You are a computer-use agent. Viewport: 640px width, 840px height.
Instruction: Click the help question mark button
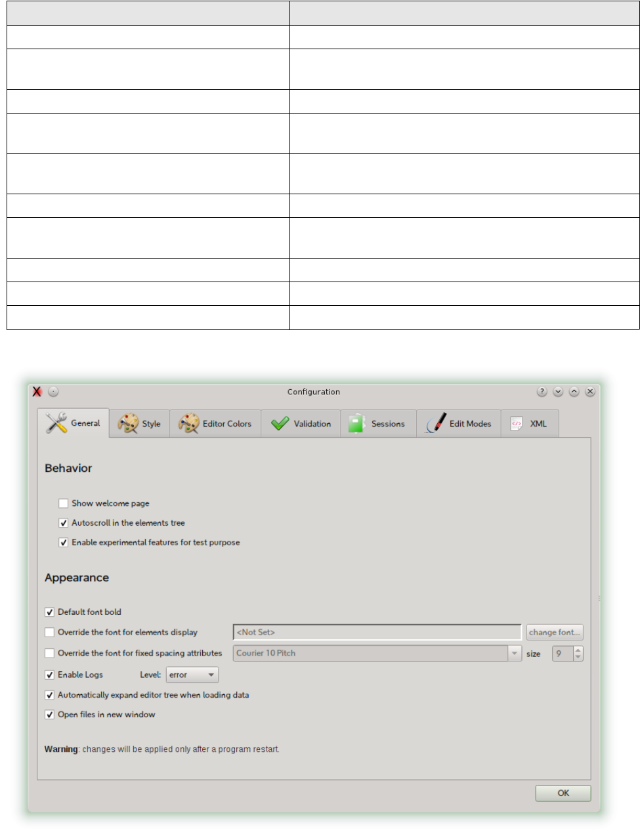[542, 392]
